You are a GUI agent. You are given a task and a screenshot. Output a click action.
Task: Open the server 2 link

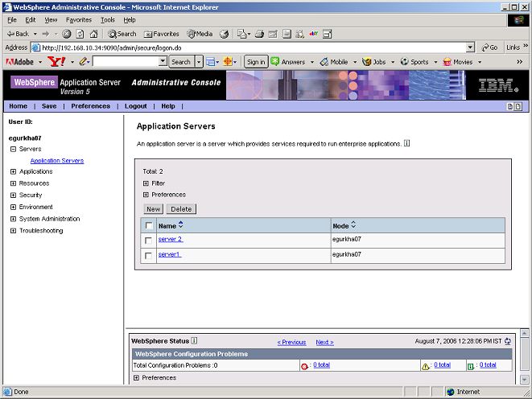[x=171, y=240]
